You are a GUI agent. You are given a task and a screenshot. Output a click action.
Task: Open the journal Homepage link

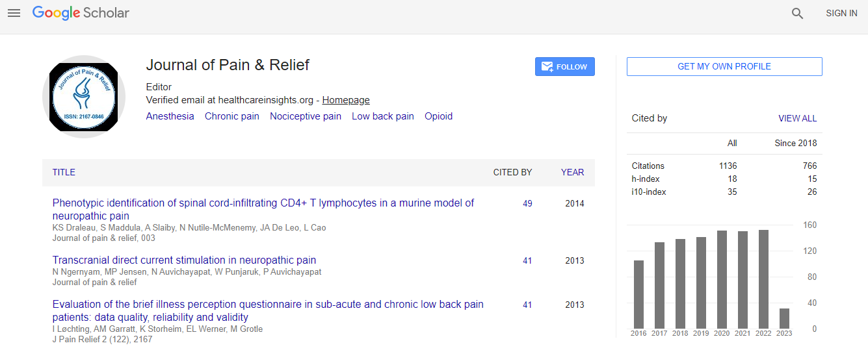(x=346, y=100)
